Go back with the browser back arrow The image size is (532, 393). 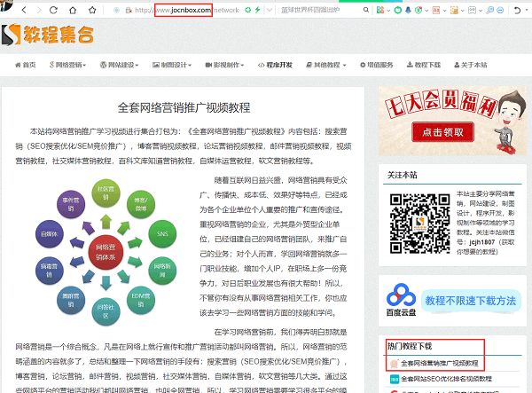[x=24, y=10]
